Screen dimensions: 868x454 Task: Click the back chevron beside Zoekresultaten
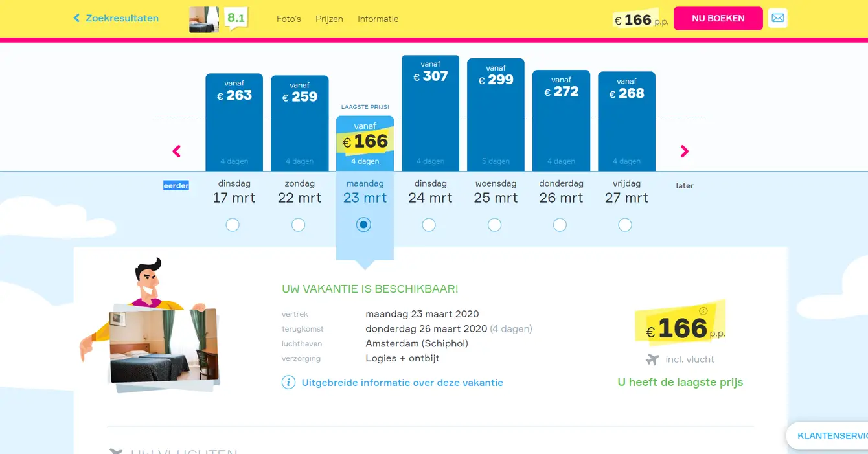click(76, 18)
